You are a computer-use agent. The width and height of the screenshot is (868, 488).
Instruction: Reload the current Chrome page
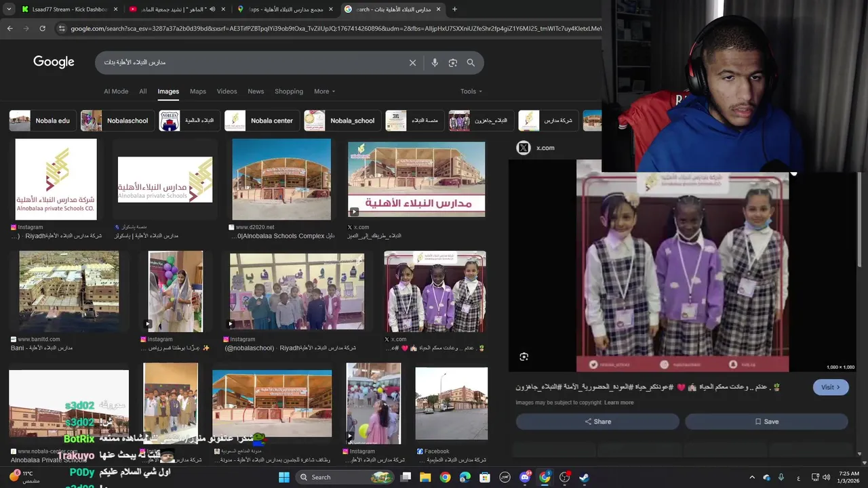point(42,28)
